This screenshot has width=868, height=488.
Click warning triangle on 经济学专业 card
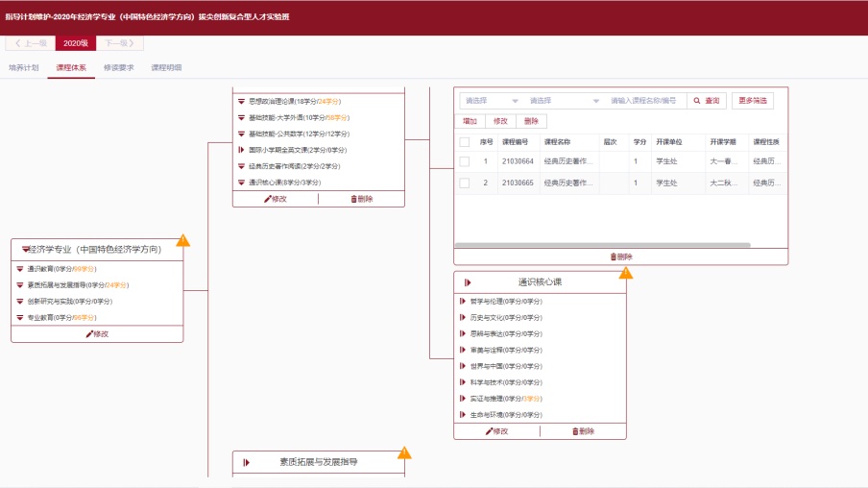click(x=182, y=240)
